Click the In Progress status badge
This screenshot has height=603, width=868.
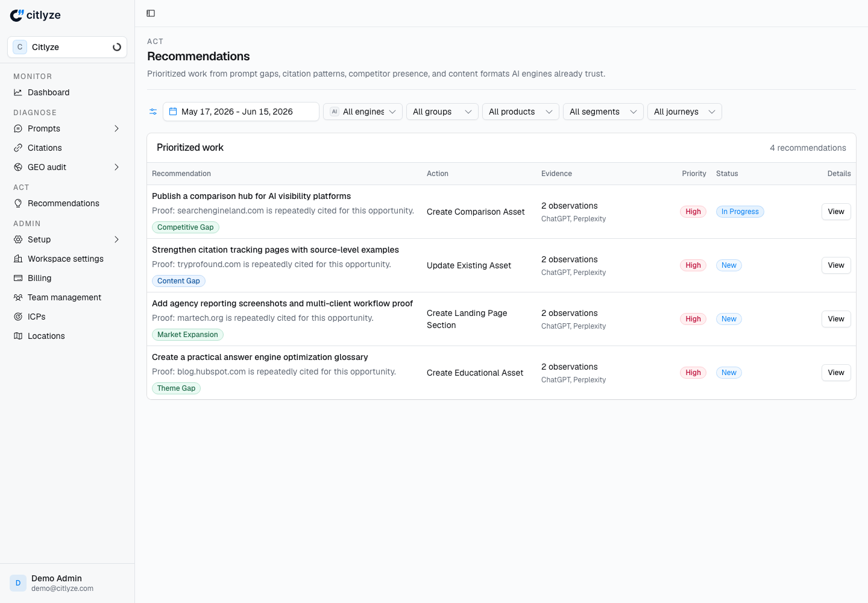[x=740, y=212]
